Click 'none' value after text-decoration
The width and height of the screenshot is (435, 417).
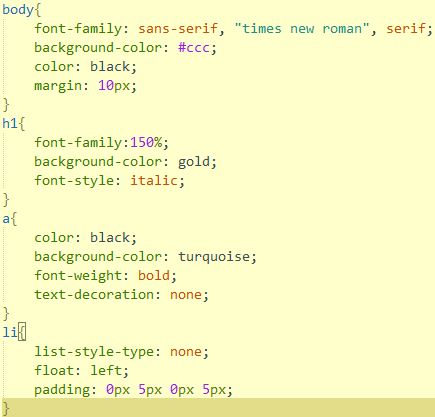(186, 295)
